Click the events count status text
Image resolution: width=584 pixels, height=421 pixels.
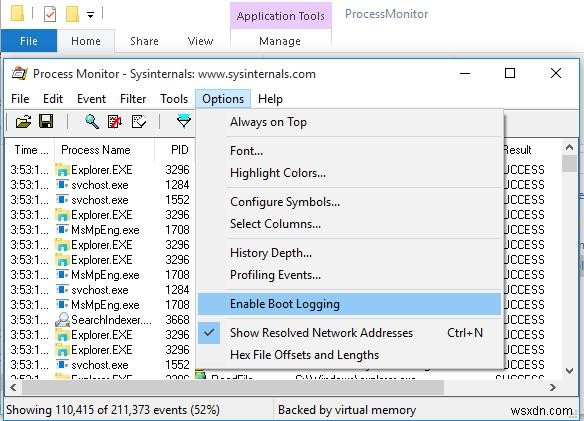(x=113, y=410)
